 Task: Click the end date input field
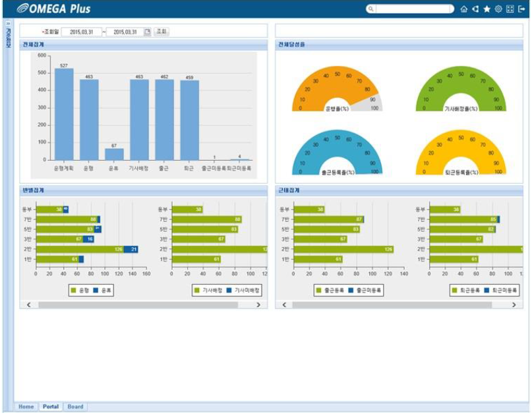coord(125,32)
